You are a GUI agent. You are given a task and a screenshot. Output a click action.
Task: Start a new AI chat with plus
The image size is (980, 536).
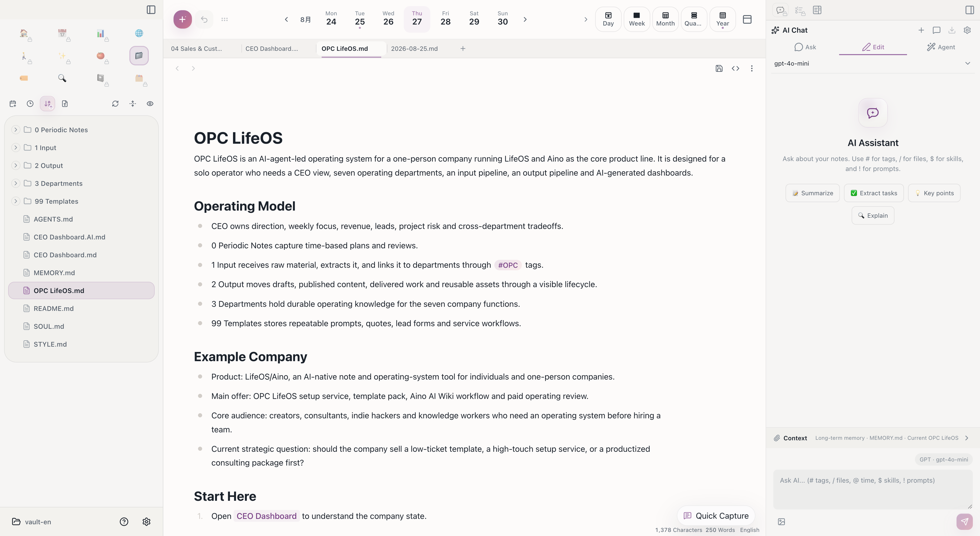(921, 30)
